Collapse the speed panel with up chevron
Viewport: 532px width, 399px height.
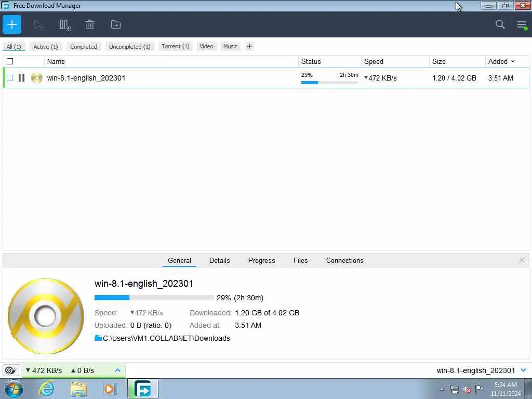pyautogui.click(x=118, y=370)
